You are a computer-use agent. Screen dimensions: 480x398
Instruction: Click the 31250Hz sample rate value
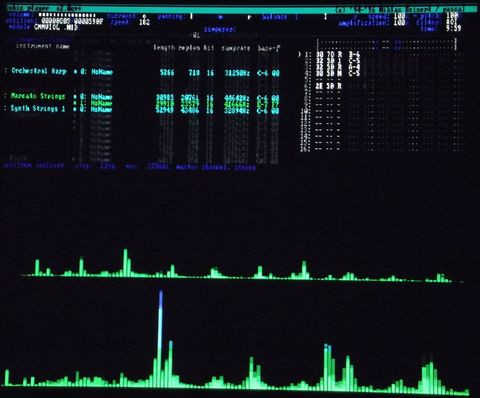(x=237, y=73)
